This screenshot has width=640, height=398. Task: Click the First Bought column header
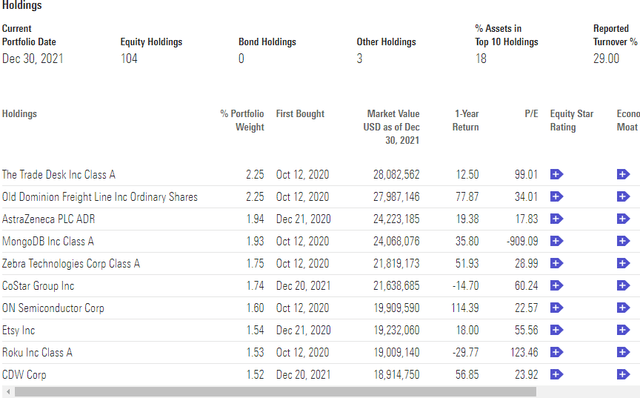coord(300,114)
